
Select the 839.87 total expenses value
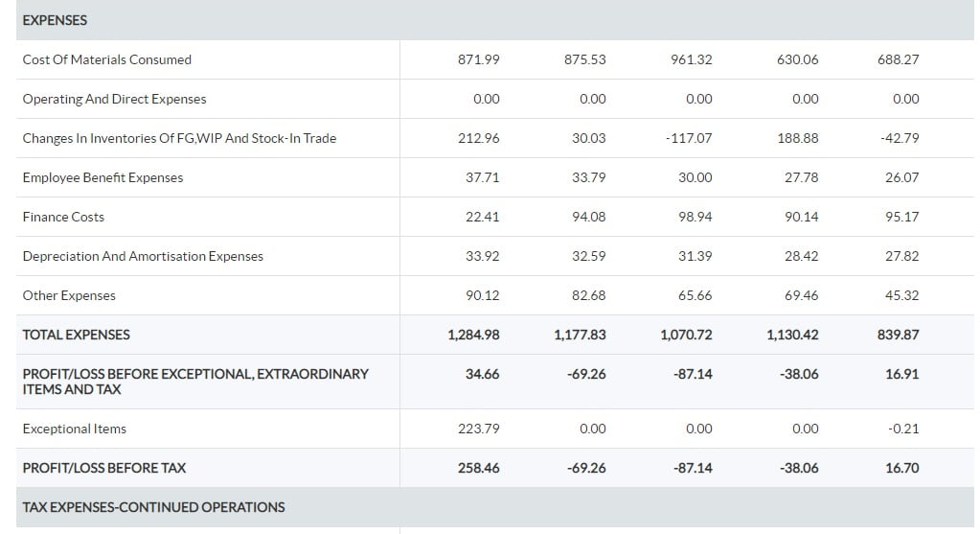pos(898,335)
